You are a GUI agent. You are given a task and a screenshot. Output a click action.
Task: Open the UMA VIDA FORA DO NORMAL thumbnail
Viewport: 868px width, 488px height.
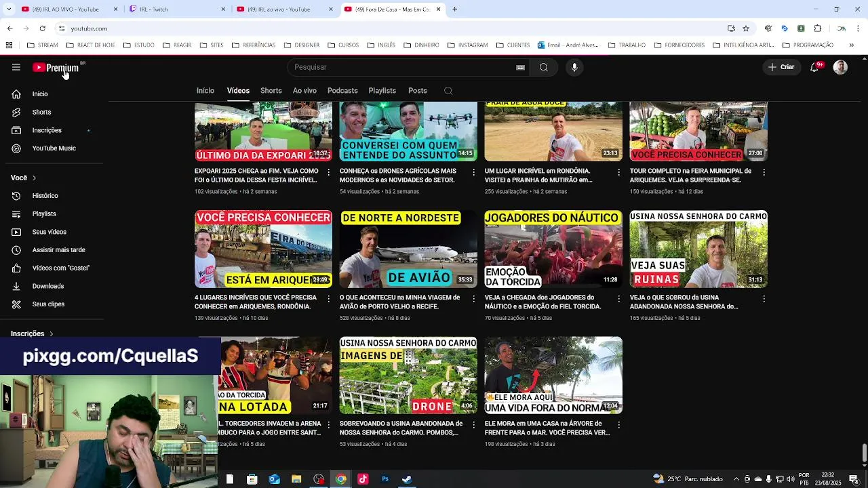pos(553,375)
